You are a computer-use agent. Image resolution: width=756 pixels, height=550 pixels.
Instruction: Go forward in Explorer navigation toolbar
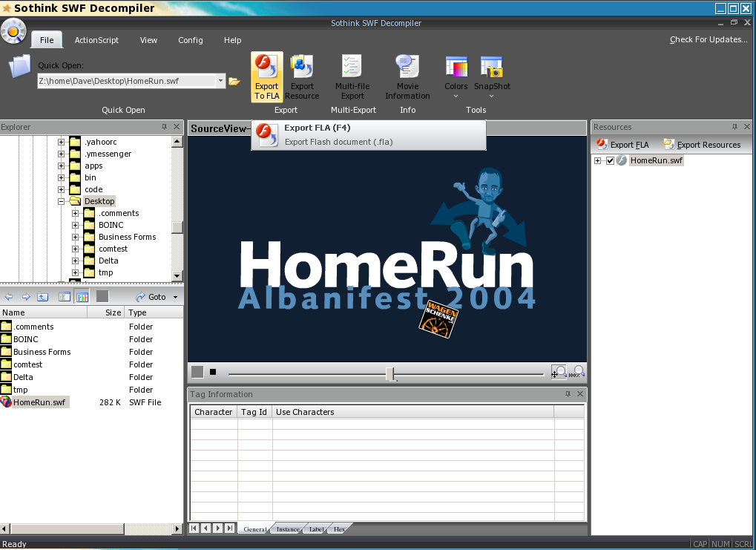pos(26,297)
